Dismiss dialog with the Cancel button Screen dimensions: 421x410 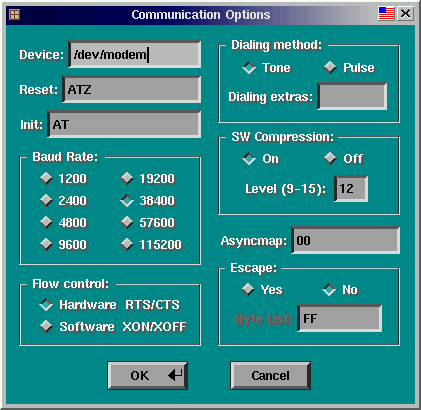[270, 376]
